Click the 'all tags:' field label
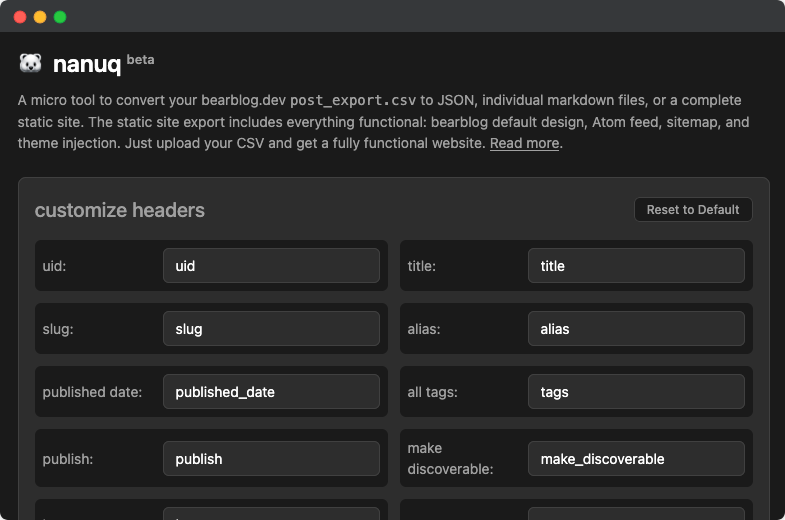The image size is (785, 520). click(433, 392)
